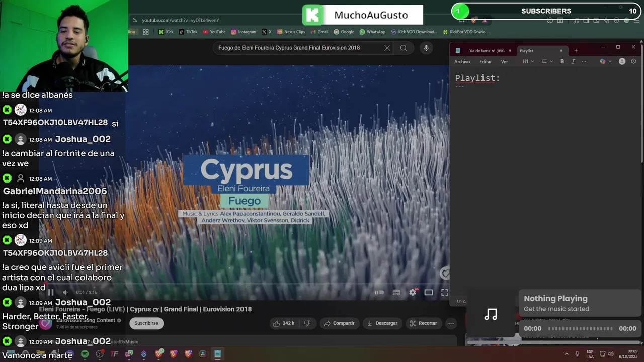Open the Editar menu in Notepad
Screen dimensions: 644x362
pos(486,62)
